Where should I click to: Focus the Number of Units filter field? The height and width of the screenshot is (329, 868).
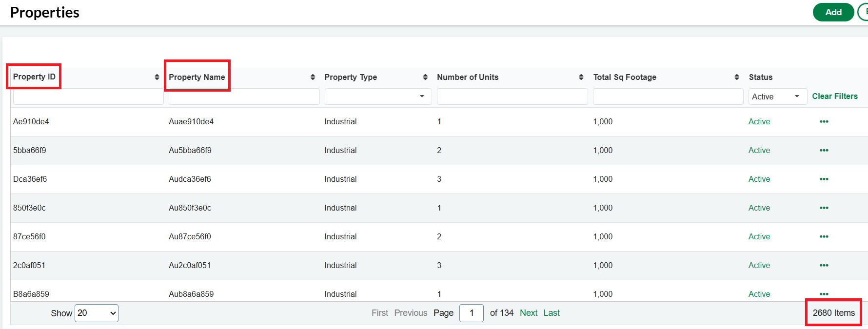(x=512, y=97)
